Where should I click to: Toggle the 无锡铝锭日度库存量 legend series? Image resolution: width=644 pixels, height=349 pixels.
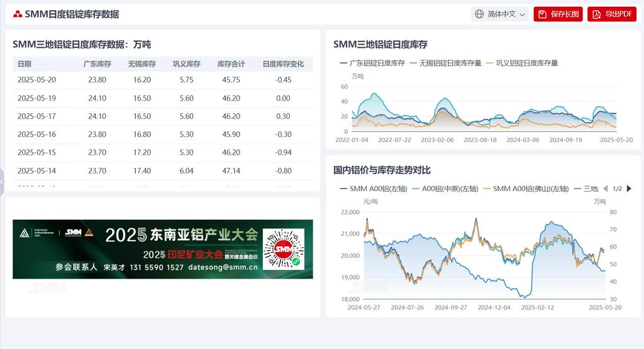[x=445, y=63]
